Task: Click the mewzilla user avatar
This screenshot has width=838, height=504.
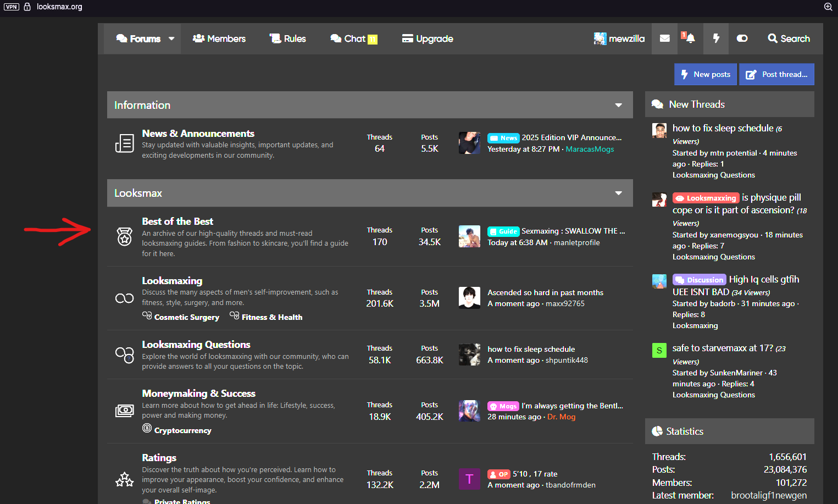Action: click(x=600, y=38)
